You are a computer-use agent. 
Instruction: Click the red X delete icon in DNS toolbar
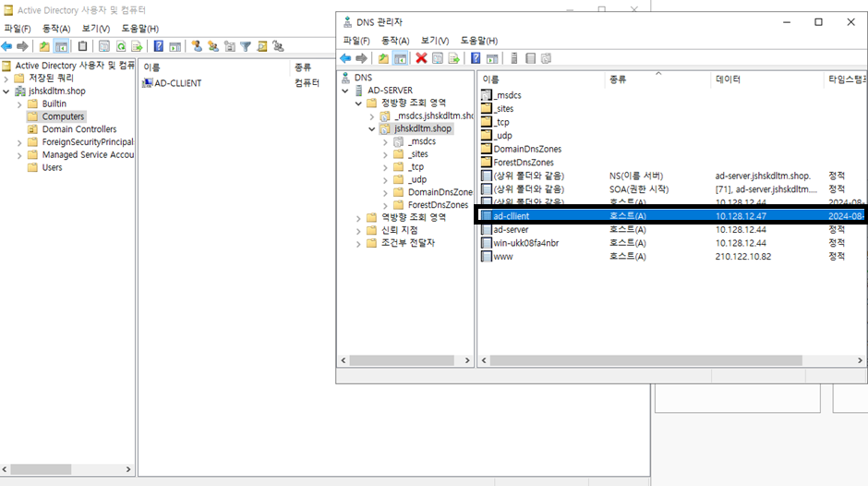(421, 58)
